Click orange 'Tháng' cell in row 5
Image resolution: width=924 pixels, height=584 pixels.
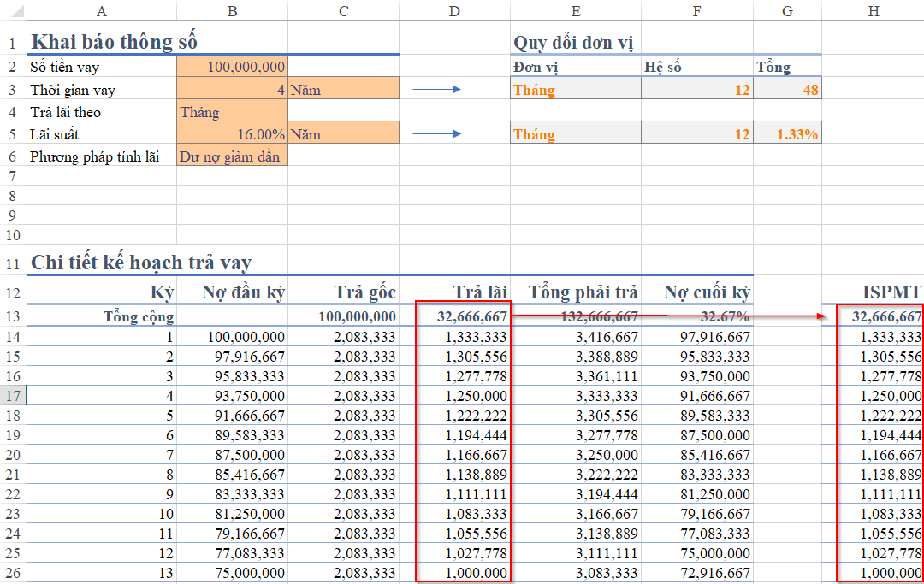pyautogui.click(x=576, y=133)
